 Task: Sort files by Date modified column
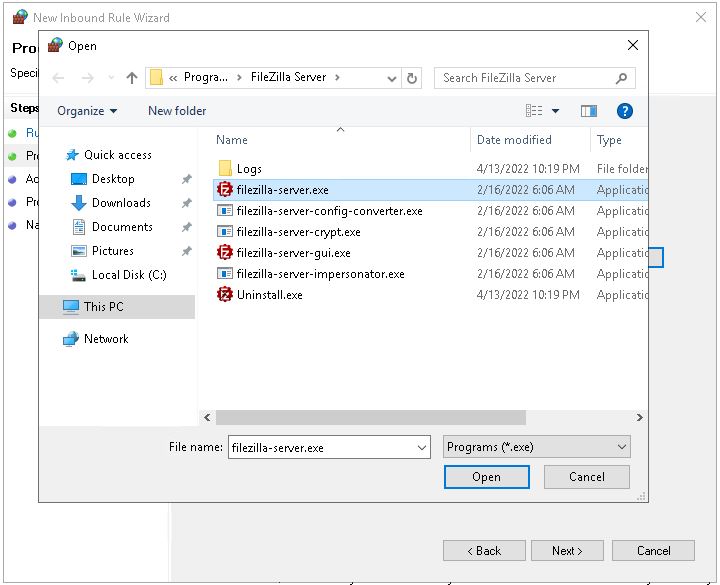click(514, 140)
